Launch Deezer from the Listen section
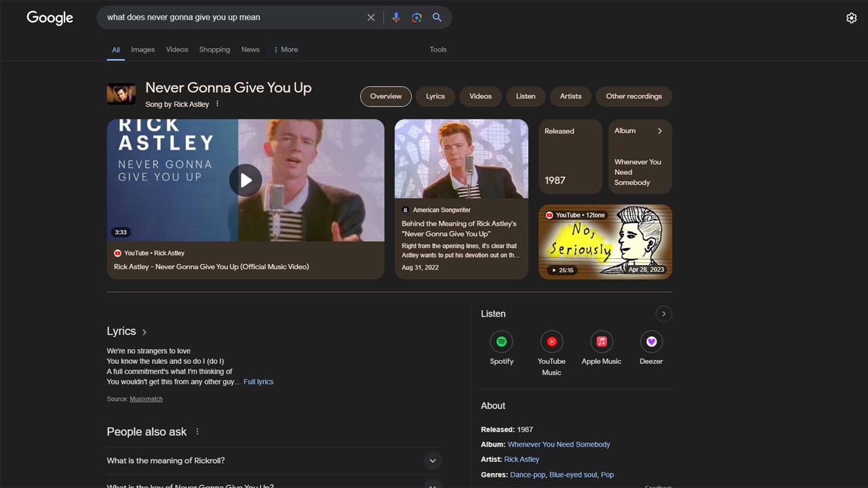Image resolution: width=868 pixels, height=488 pixels. 651,342
